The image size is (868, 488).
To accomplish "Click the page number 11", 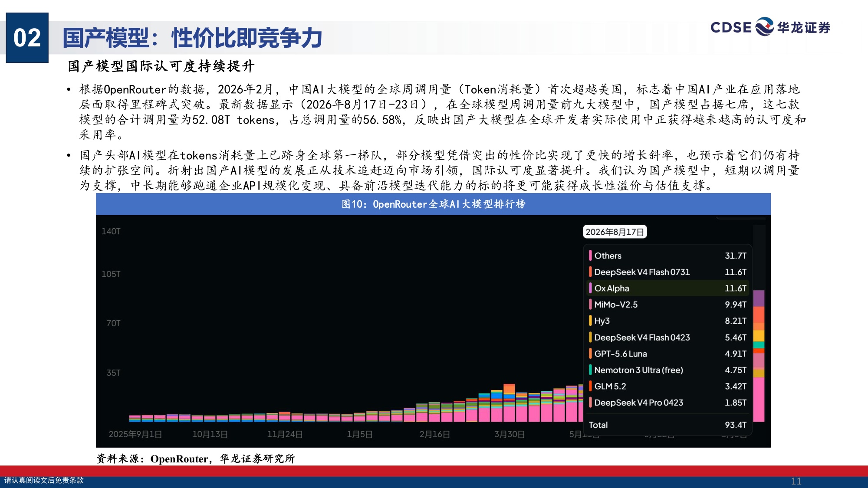I will point(796,481).
